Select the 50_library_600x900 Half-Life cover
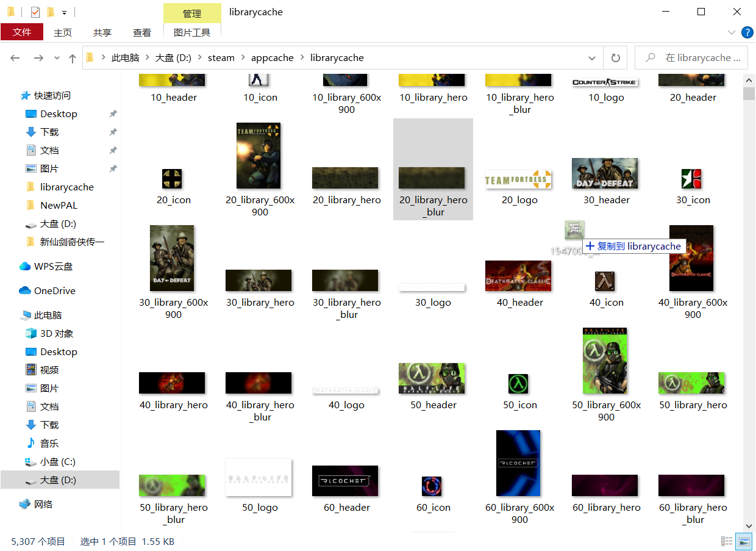The width and height of the screenshot is (756, 551). click(x=605, y=361)
